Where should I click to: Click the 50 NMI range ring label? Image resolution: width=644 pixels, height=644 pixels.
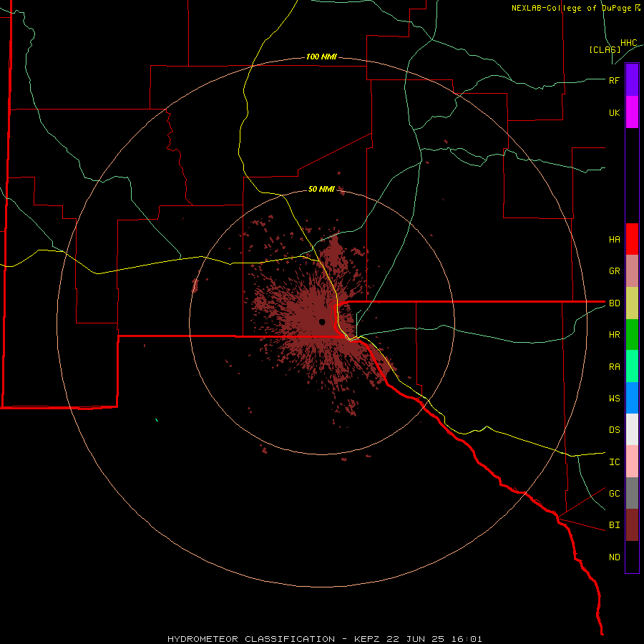click(321, 189)
